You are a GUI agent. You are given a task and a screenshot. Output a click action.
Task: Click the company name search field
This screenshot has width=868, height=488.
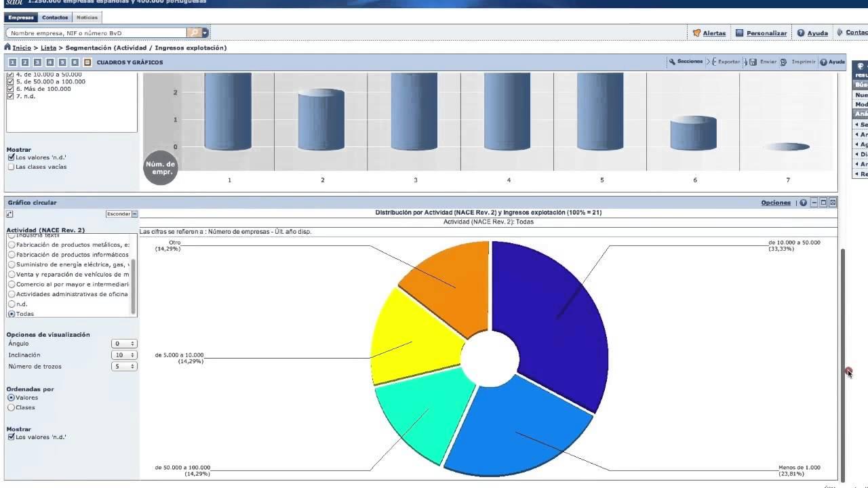pos(96,33)
